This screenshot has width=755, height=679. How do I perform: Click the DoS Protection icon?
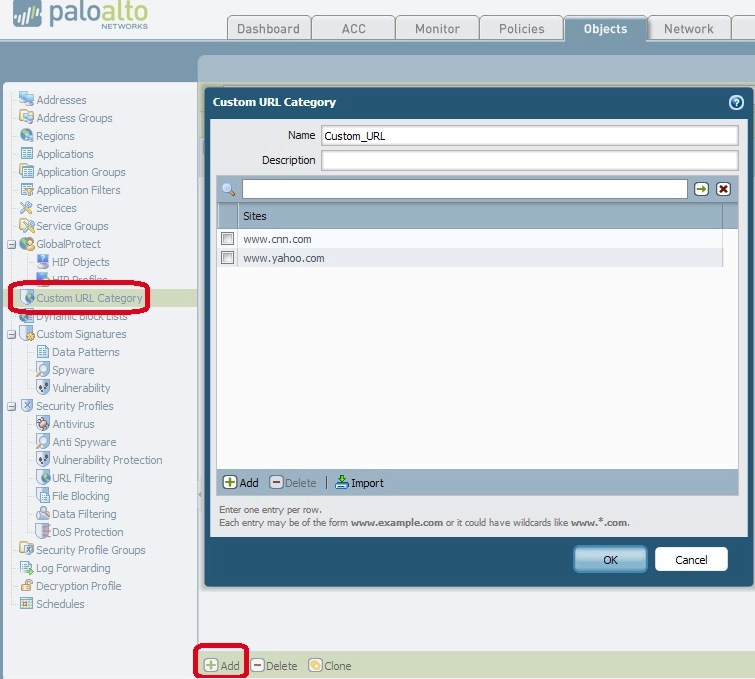point(43,531)
